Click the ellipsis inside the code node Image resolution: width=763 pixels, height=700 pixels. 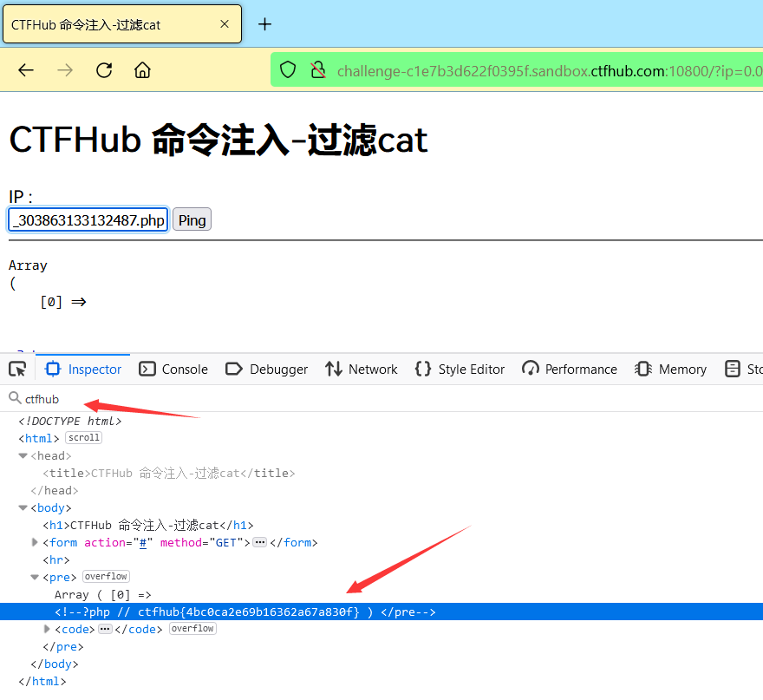tap(105, 629)
